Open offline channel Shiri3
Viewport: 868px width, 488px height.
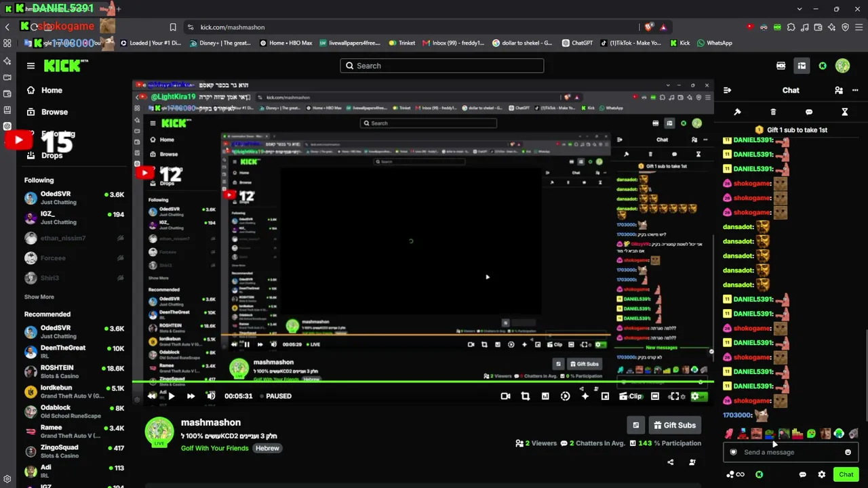pos(75,278)
